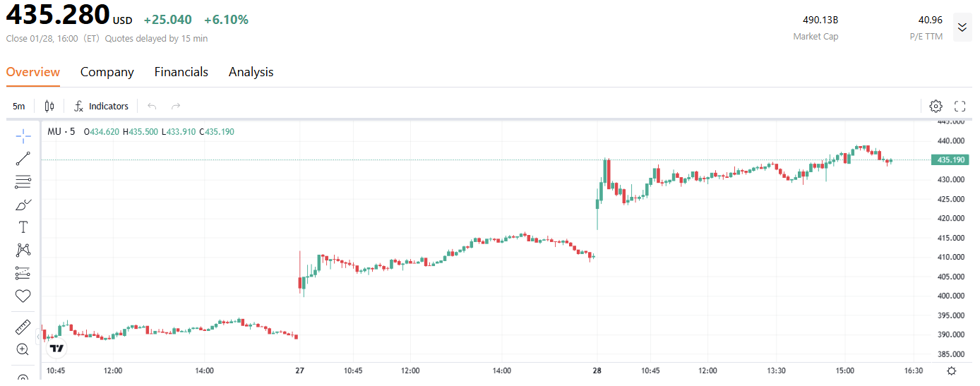Switch to the Financials tab
This screenshot has width=980, height=386.
click(x=181, y=72)
